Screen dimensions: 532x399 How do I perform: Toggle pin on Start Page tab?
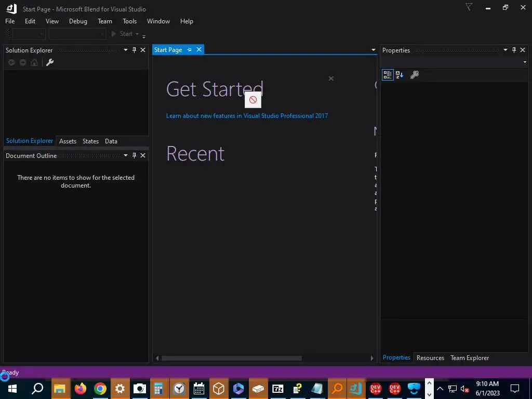pyautogui.click(x=189, y=50)
